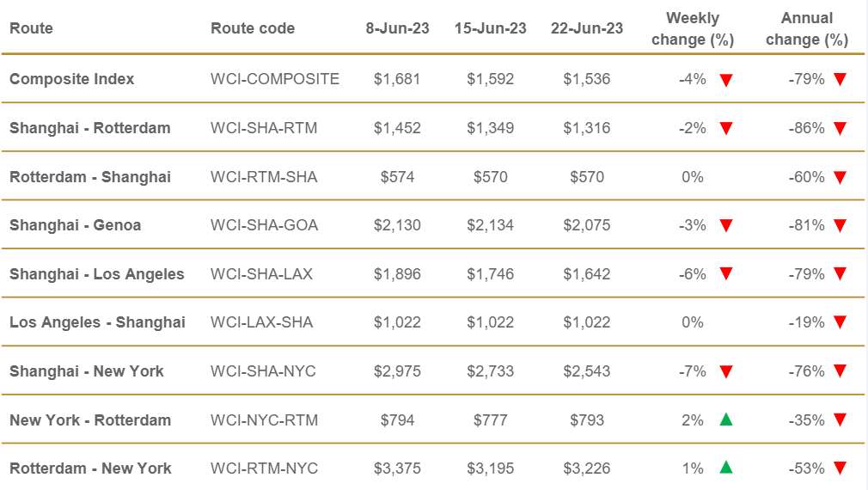Click red weekly change arrow for Shanghai - Los Angeles

pos(726,274)
